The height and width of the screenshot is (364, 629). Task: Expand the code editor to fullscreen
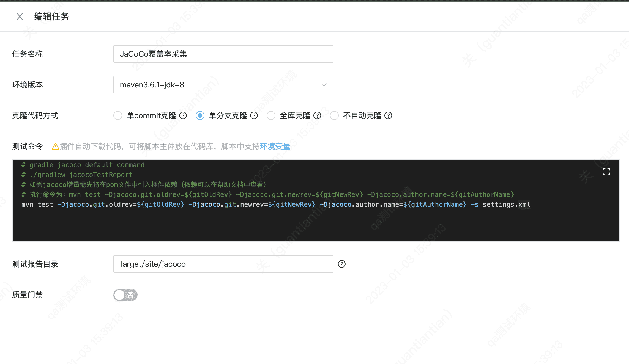pyautogui.click(x=606, y=172)
